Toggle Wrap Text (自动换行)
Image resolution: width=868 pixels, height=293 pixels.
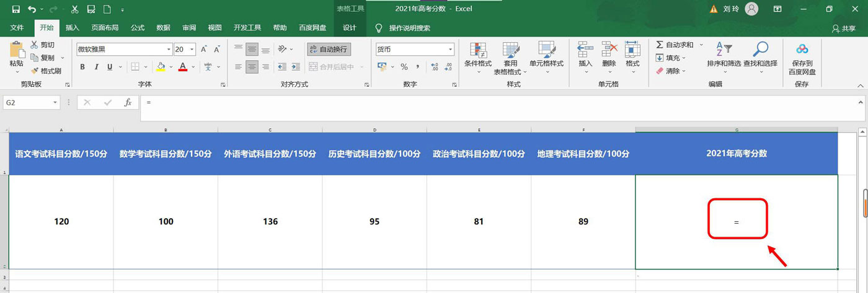pos(329,49)
